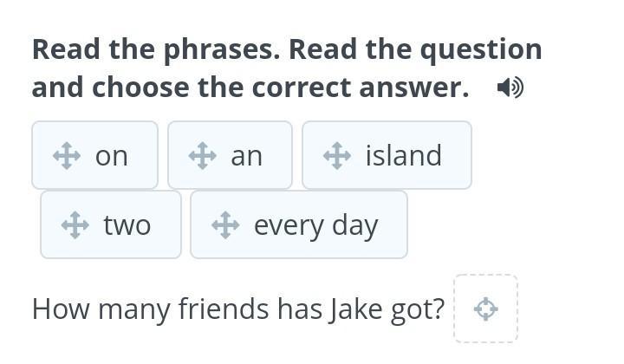
Task: Pick the 'two' answer tile text
Action: click(x=127, y=225)
